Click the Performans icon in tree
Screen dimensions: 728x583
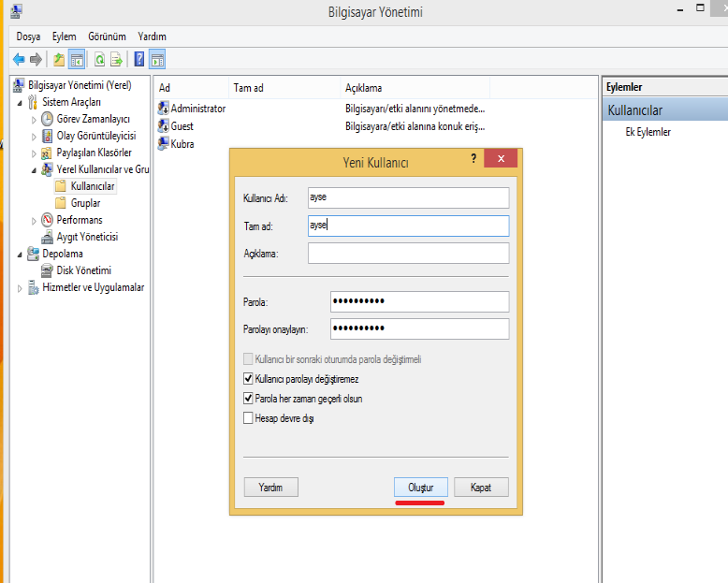[47, 220]
